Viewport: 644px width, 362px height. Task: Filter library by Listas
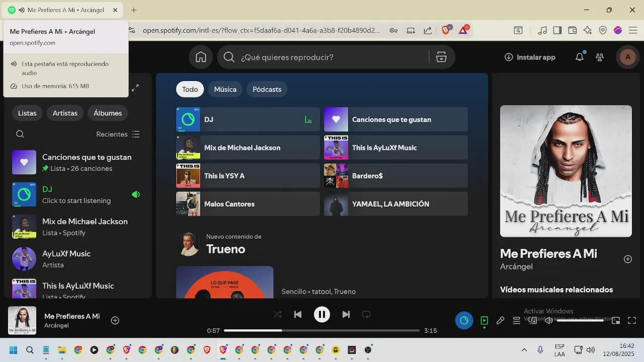click(27, 113)
